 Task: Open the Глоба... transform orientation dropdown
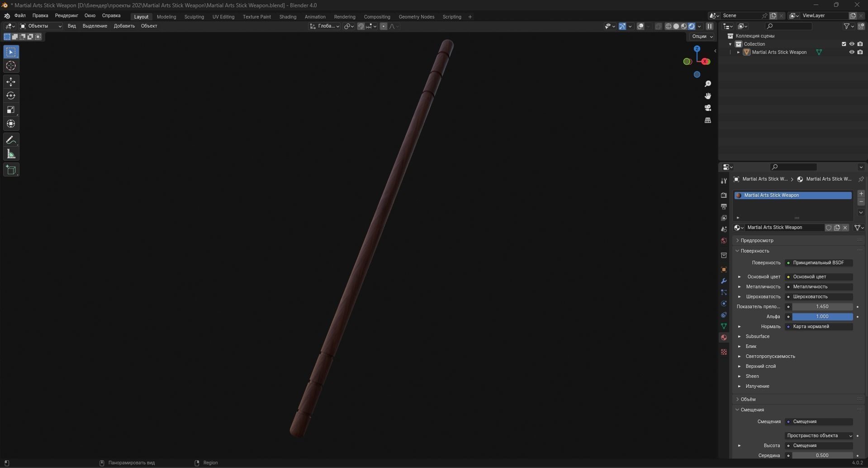pyautogui.click(x=324, y=26)
